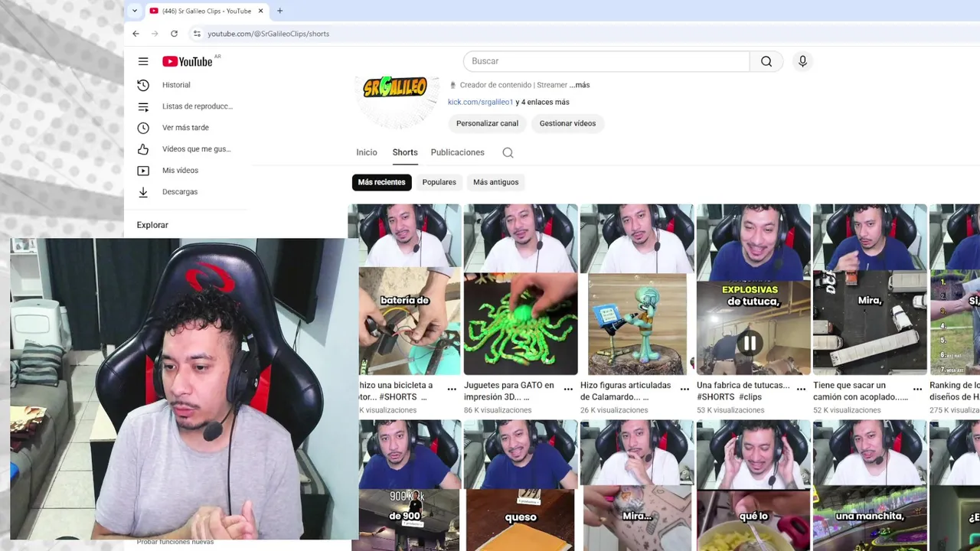Click the Buscar search field
This screenshot has width=980, height=551.
[x=606, y=61]
